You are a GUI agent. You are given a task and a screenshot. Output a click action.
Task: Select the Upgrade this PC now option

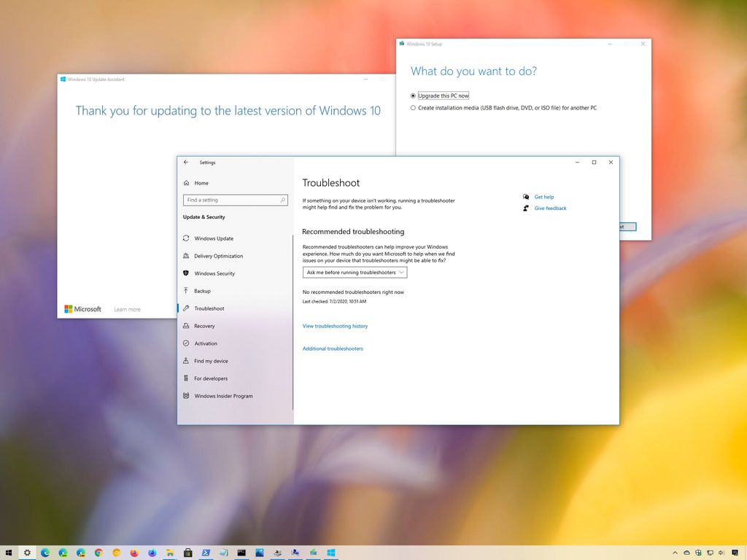pos(414,96)
